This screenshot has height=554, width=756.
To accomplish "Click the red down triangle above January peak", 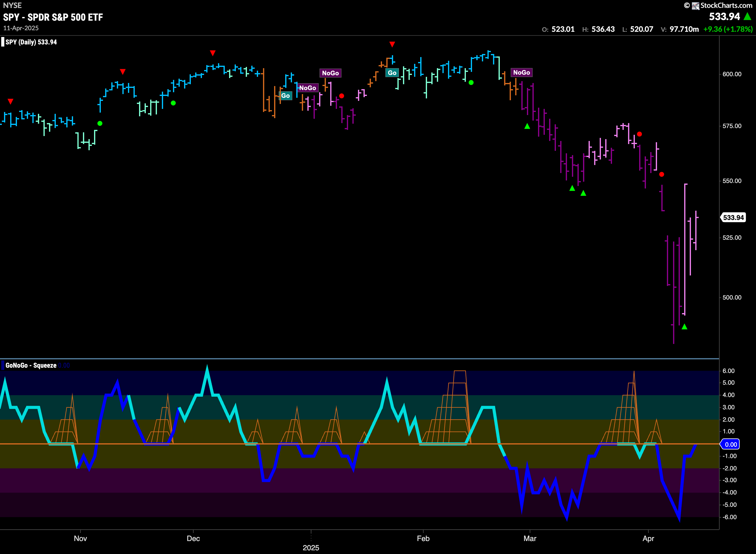I will 392,44.
